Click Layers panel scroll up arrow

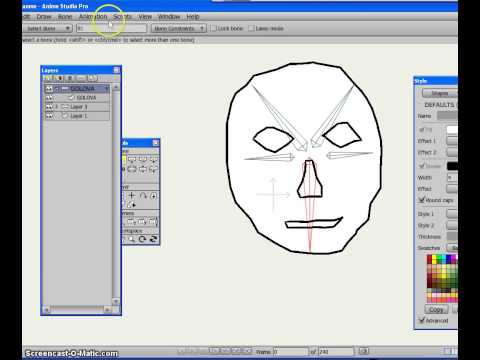(116, 87)
